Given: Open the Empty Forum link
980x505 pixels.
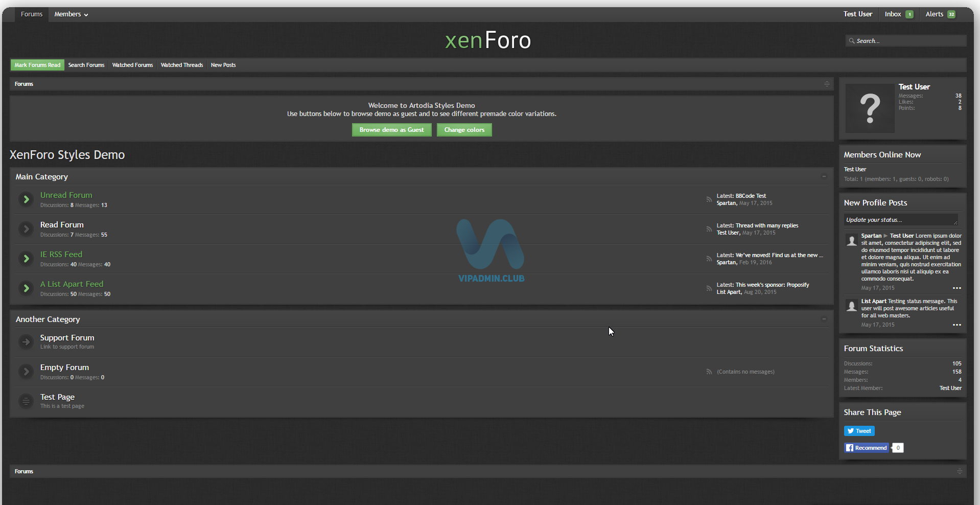Looking at the screenshot, I should click(x=65, y=368).
